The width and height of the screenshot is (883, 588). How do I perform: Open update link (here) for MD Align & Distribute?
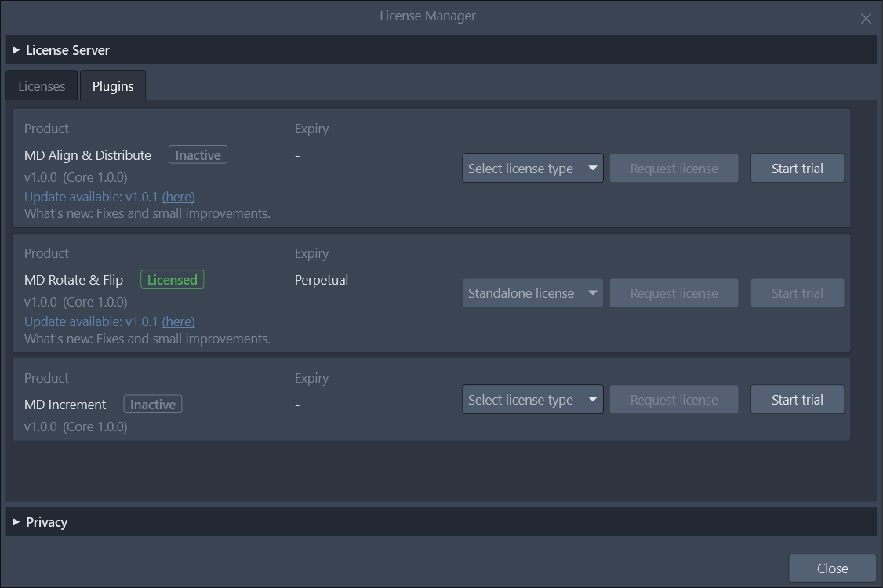pos(179,197)
